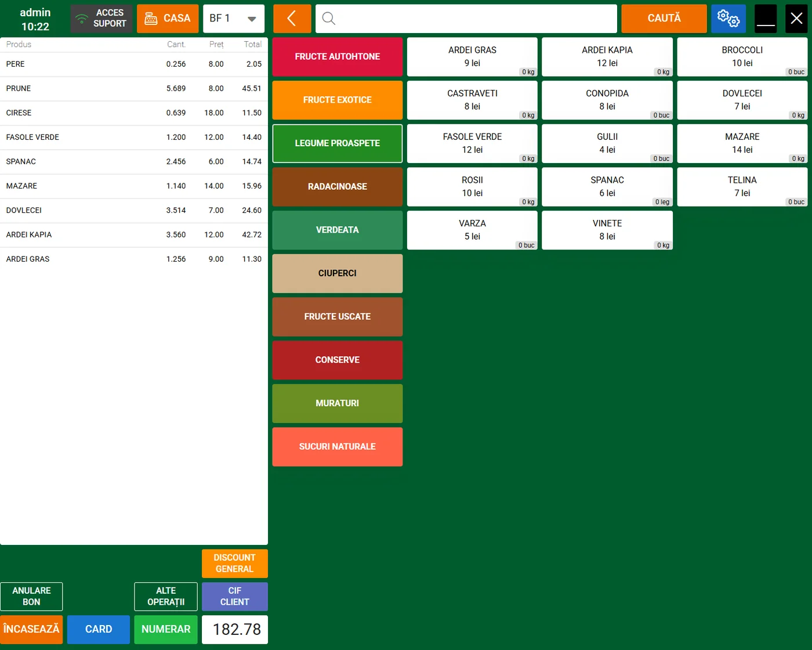Image resolution: width=812 pixels, height=650 pixels.
Task: Apply DISCOUNT GENERAL to the receipt
Action: click(x=234, y=563)
